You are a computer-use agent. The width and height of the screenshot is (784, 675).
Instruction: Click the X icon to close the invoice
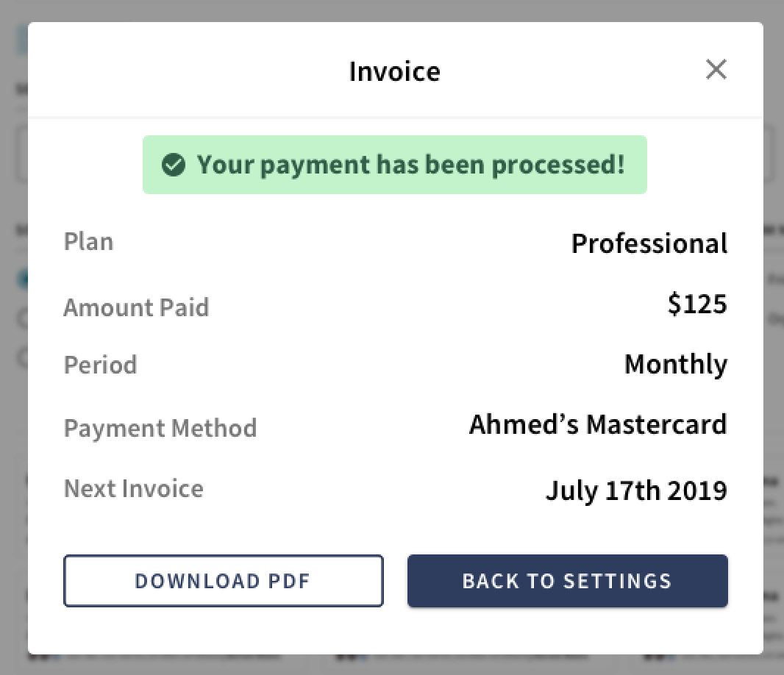[716, 69]
